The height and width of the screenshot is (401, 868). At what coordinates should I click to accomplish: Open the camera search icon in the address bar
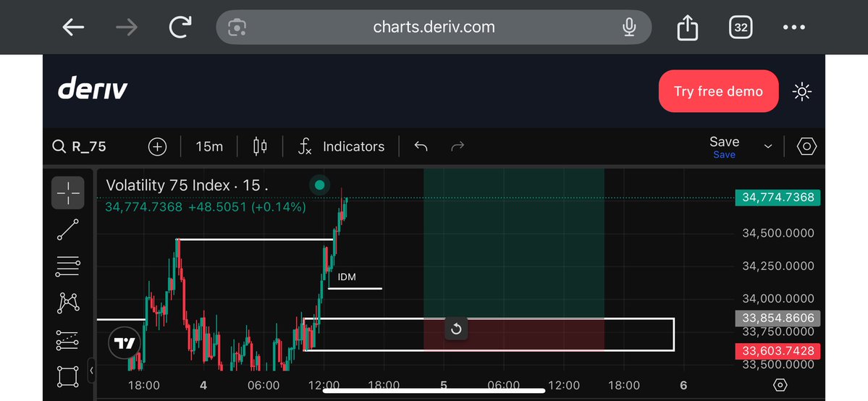pyautogui.click(x=238, y=27)
